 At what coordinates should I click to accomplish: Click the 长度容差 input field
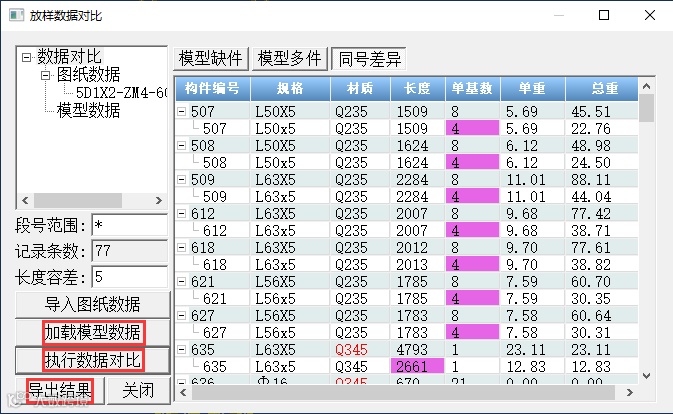pos(130,277)
